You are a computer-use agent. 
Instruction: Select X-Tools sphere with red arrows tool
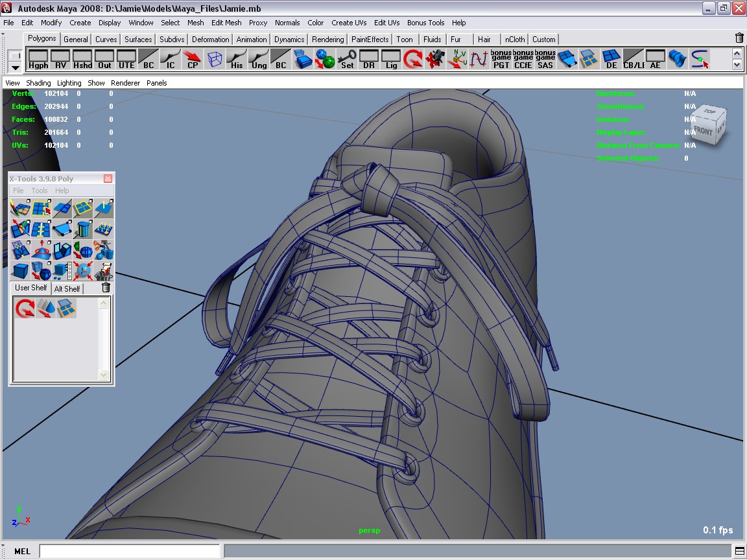coord(83,271)
